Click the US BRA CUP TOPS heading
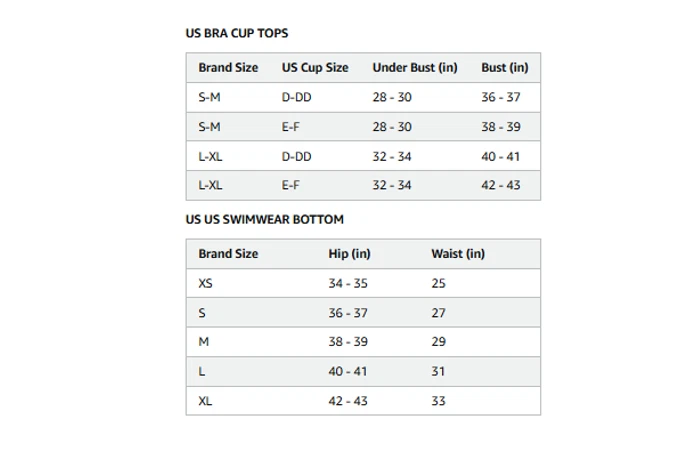The height and width of the screenshot is (452, 682). pos(236,33)
